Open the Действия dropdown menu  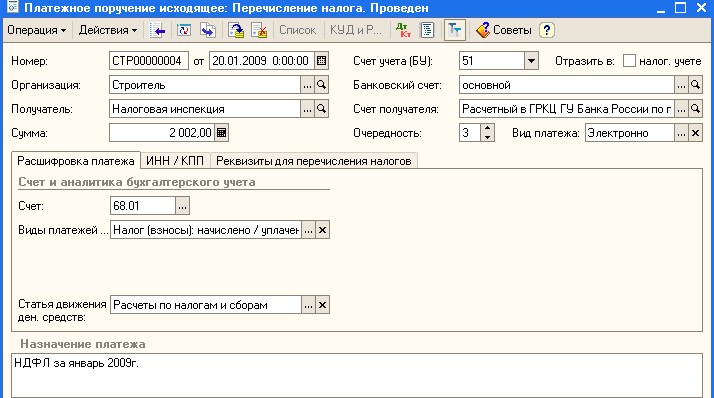tap(108, 30)
